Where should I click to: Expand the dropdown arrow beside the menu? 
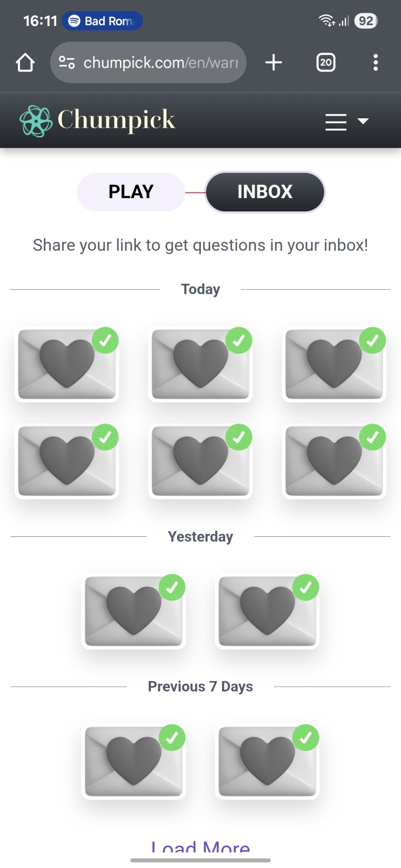[x=363, y=121]
